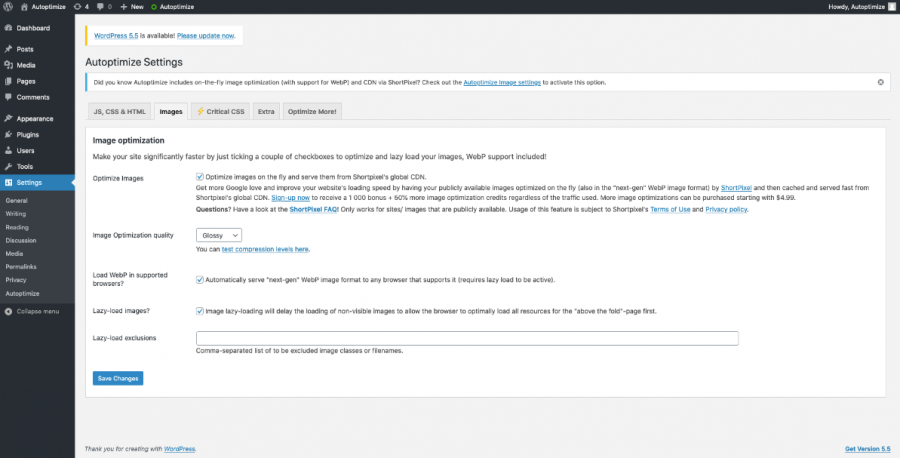This screenshot has height=458, width=900.
Task: Open the comments bubble icon in admin bar
Action: (100, 7)
